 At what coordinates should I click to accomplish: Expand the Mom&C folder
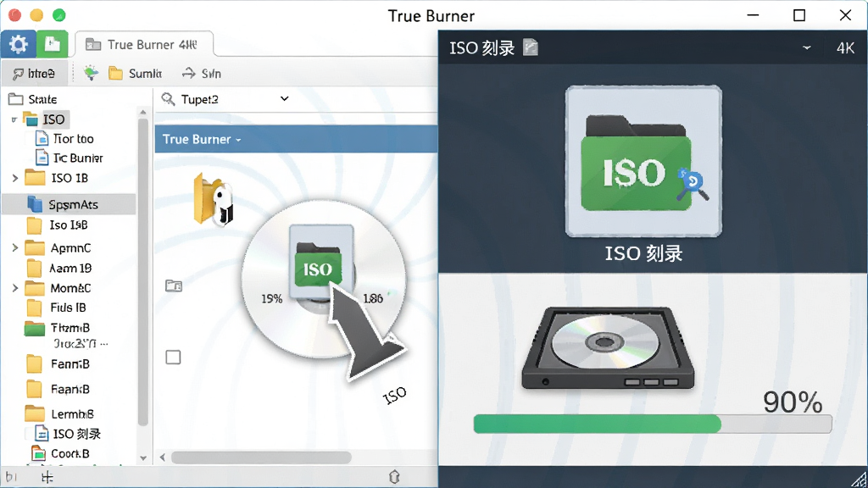15,288
